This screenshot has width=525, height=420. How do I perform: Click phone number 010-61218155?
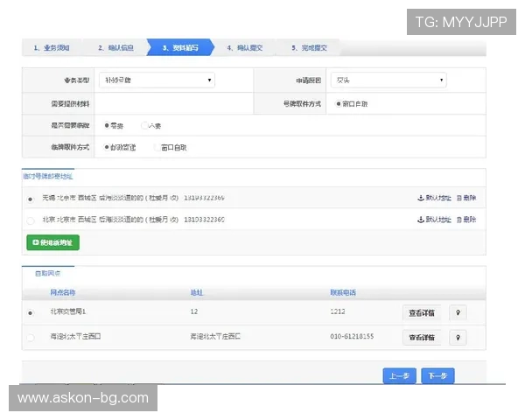tap(352, 336)
